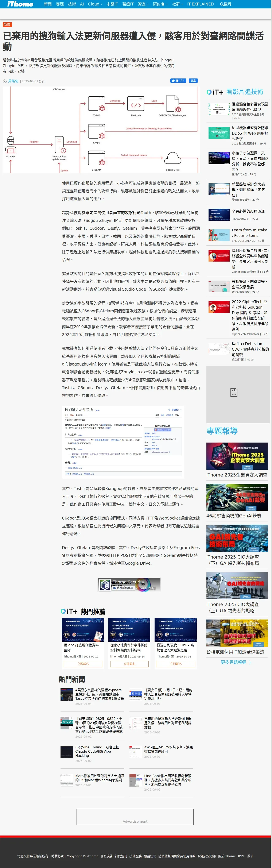Click 更多專題報導 with chevron
Screen dimensions: 272x868
click(x=236, y=662)
